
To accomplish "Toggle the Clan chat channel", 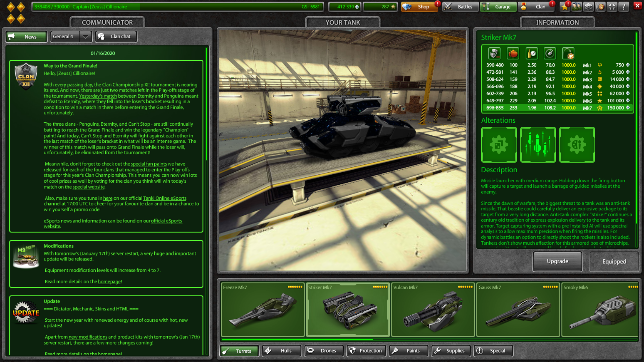I will (x=116, y=37).
